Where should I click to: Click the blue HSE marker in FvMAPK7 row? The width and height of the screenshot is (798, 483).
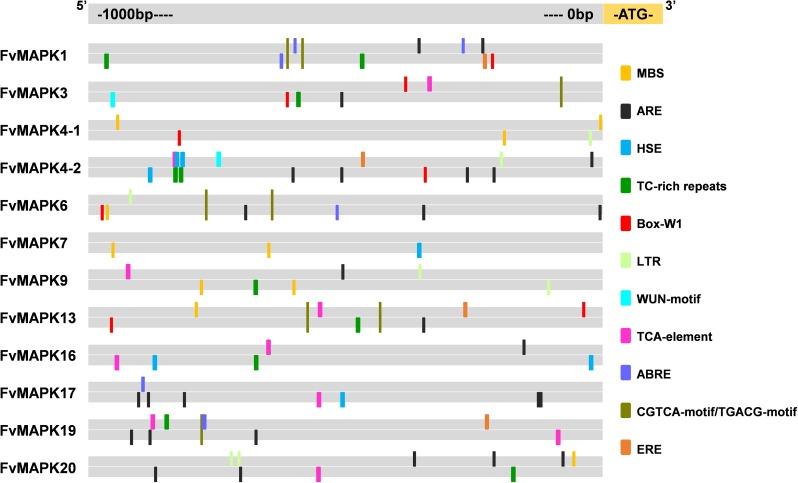click(x=419, y=250)
